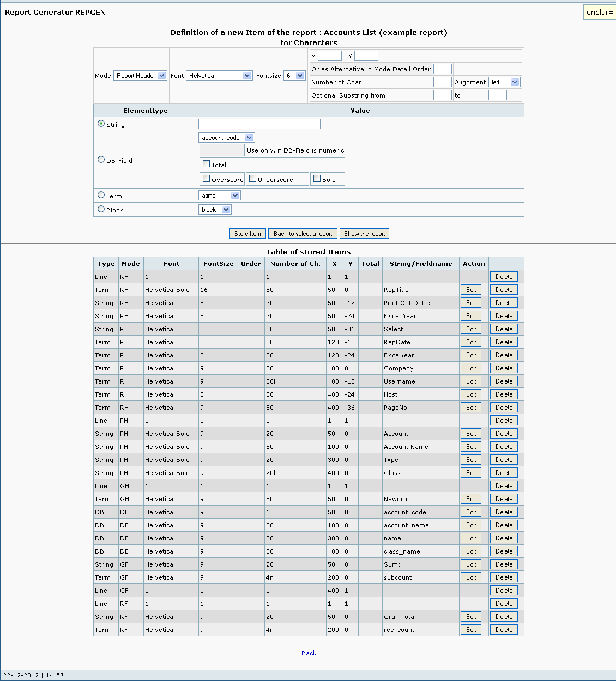Click the date 22-12-2012 in status bar

21,675
